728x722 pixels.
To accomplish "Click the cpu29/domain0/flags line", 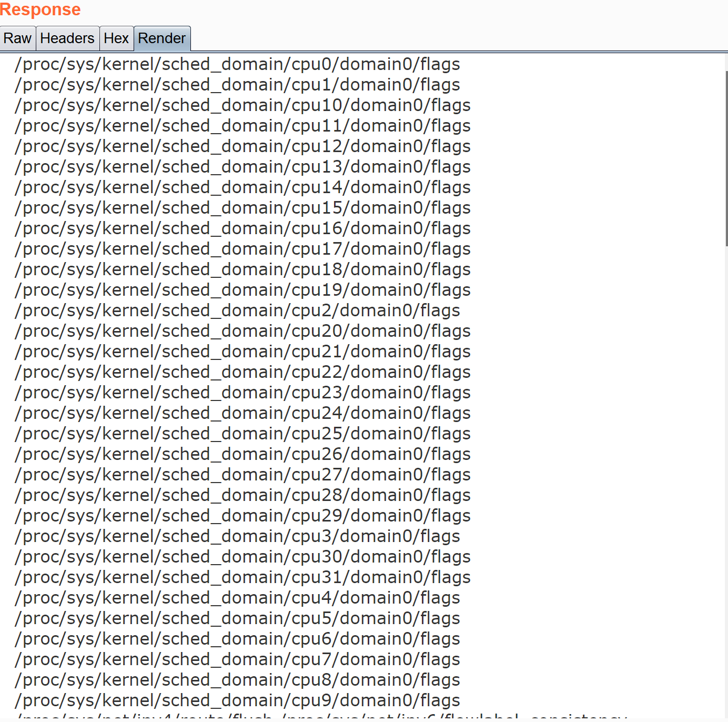I will tap(242, 516).
